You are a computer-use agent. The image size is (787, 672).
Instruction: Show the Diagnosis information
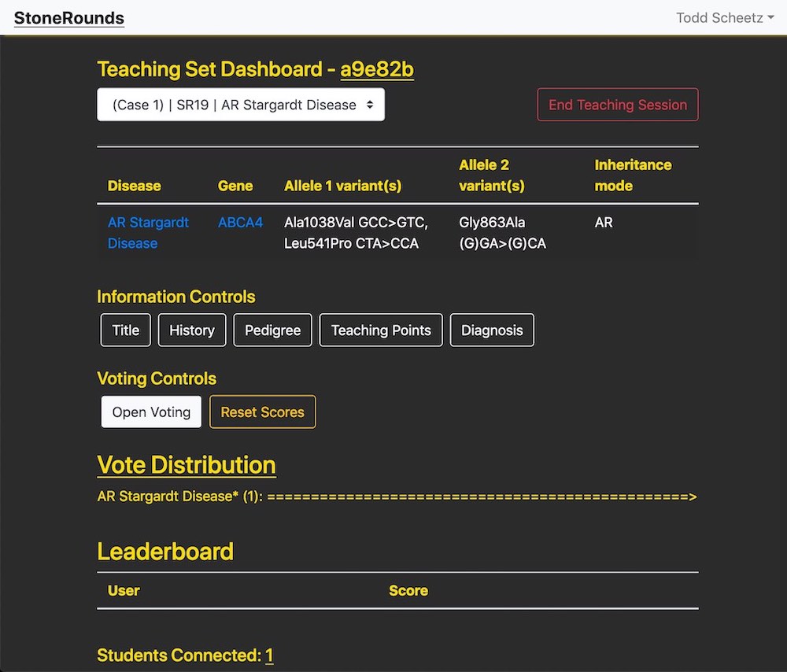(x=492, y=330)
